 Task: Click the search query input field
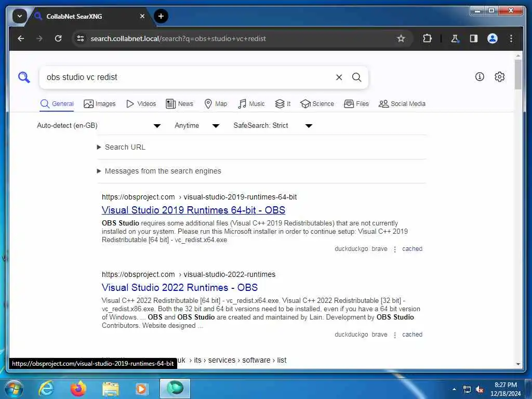point(188,77)
